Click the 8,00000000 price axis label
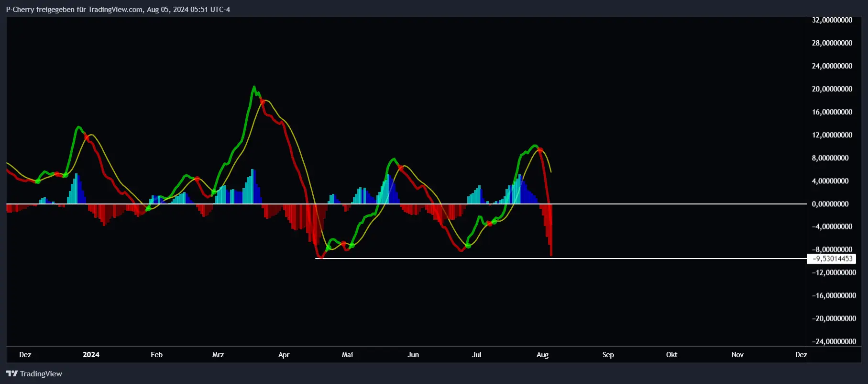 (830, 158)
